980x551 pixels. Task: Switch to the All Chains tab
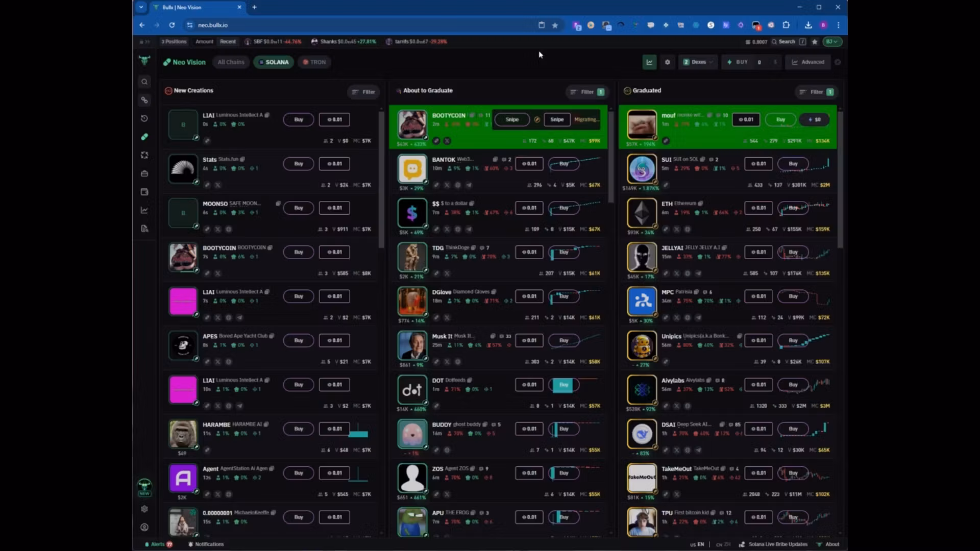point(231,62)
